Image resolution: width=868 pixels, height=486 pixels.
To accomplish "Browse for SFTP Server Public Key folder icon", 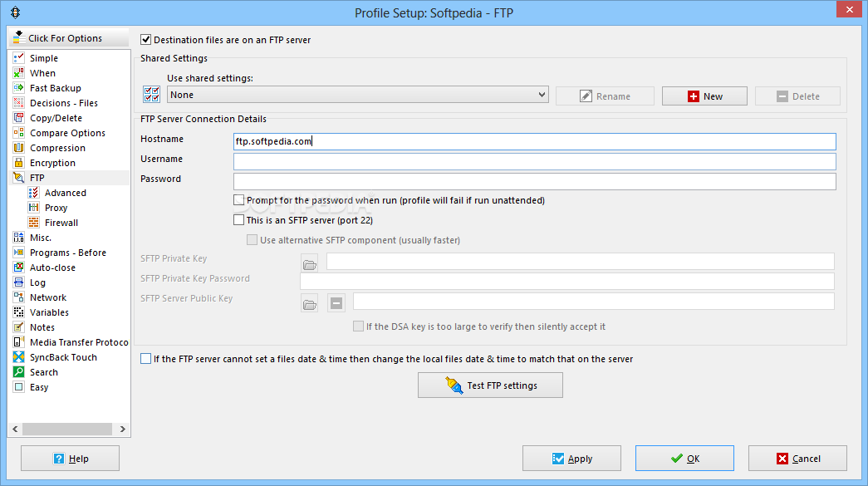I will click(310, 304).
